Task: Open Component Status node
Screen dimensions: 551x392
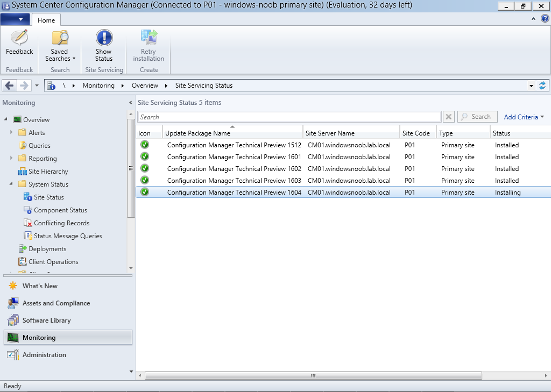Action: [x=60, y=210]
